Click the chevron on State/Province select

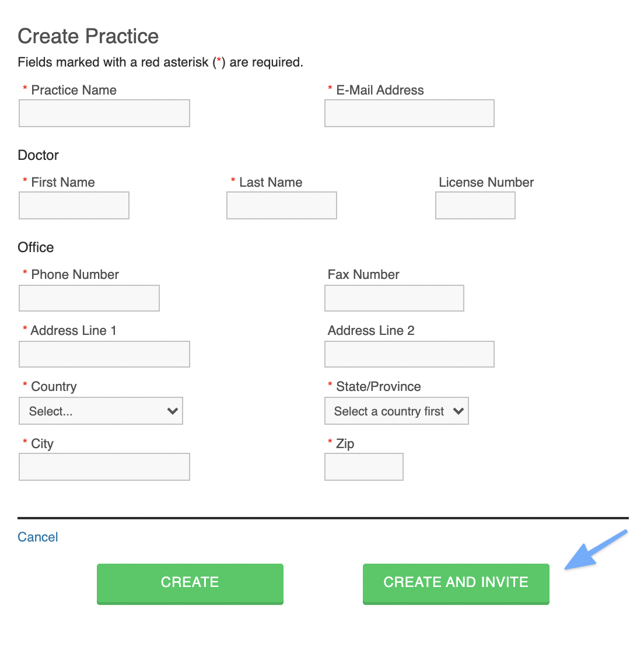459,411
